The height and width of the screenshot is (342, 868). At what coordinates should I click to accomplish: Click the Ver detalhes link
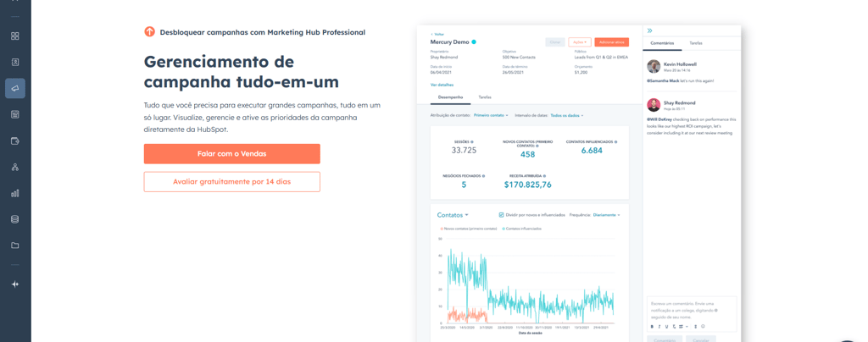[x=442, y=85]
